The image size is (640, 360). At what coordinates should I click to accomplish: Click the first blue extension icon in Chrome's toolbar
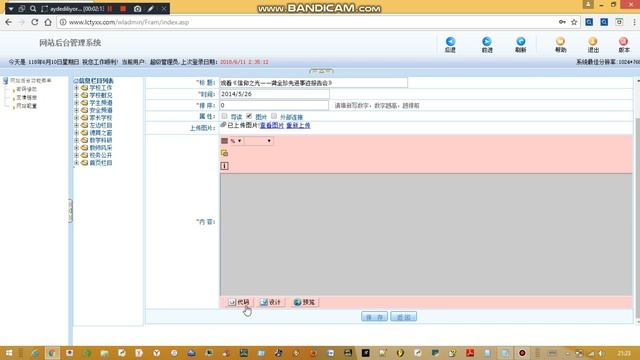pos(589,22)
